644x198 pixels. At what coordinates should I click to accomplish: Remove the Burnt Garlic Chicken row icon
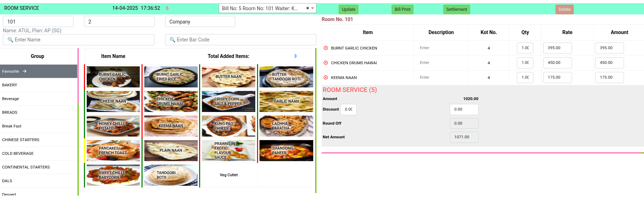tap(326, 48)
